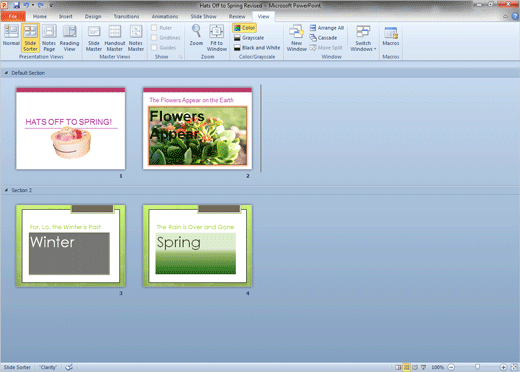Screen dimensions: 520x372
Task: Select the Flowers Appear slide 2
Action: [x=197, y=128]
